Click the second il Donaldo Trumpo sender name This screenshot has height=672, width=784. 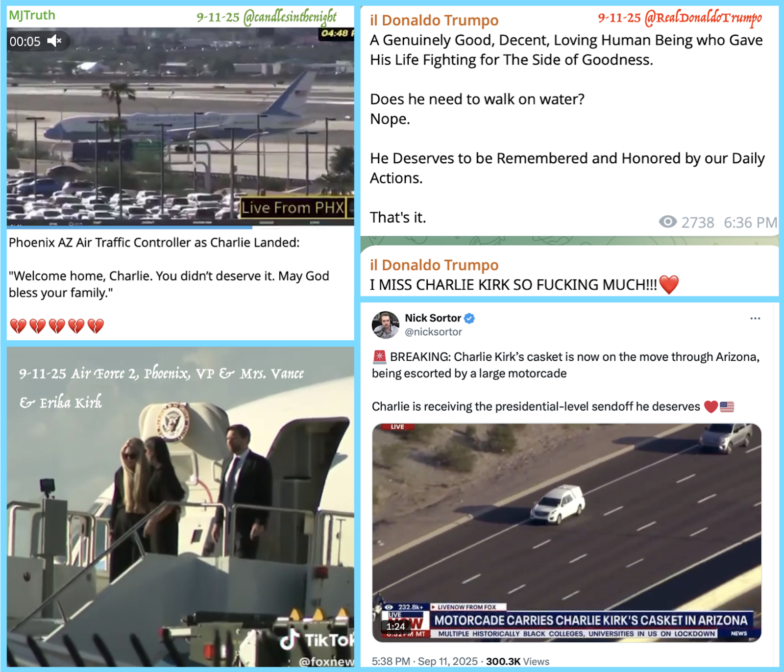434,265
